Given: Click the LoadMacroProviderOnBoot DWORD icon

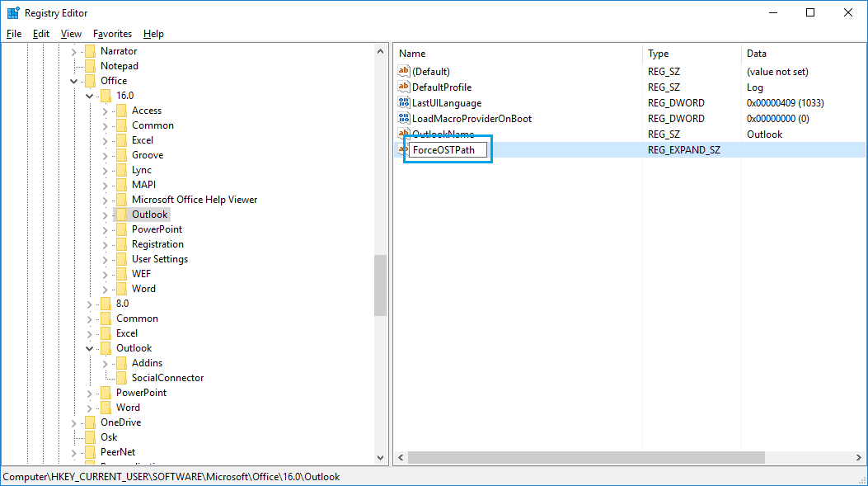Looking at the screenshot, I should coord(404,118).
